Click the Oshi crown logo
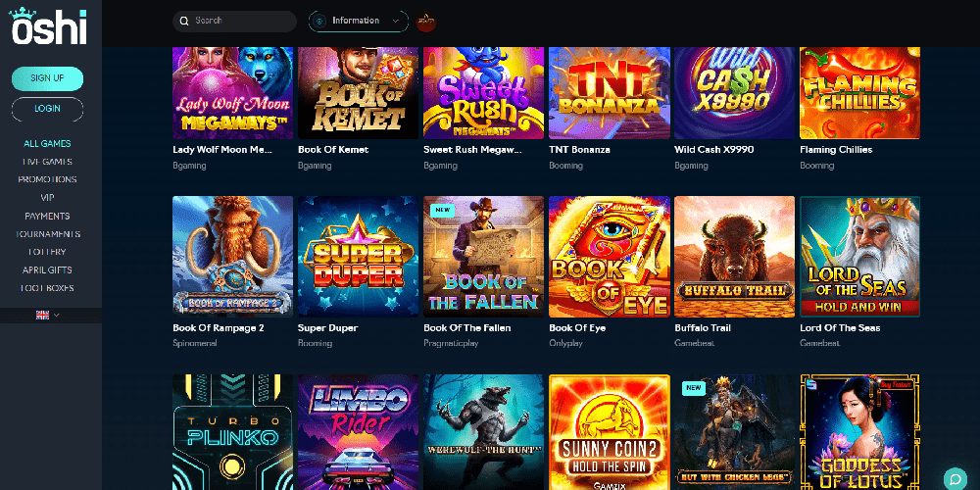 coord(48,26)
